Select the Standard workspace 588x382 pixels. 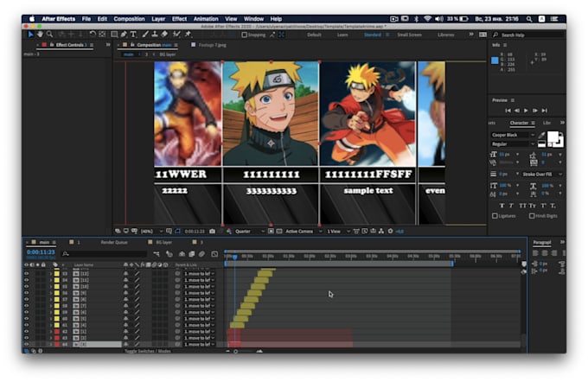[x=373, y=35]
